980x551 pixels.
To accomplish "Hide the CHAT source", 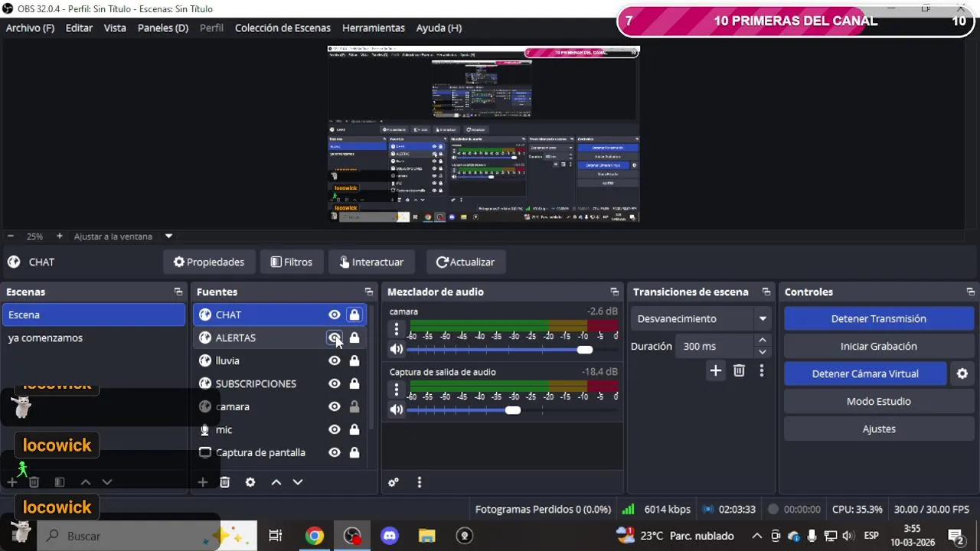I will tap(335, 315).
